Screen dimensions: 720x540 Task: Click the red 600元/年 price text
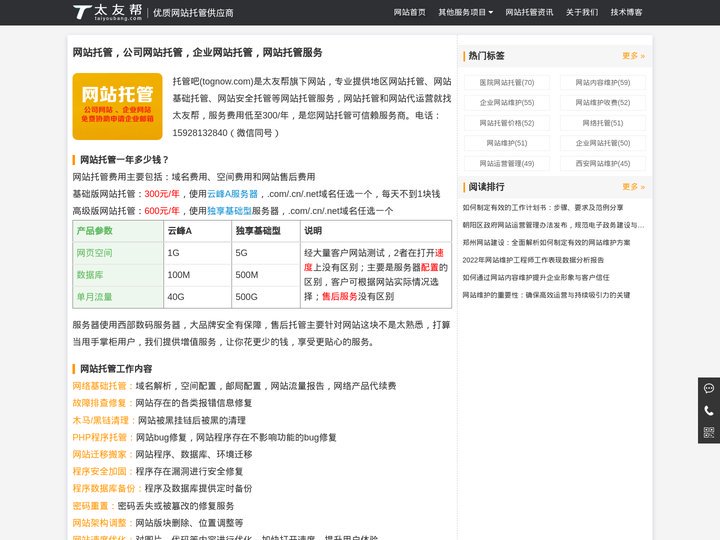[x=162, y=211]
